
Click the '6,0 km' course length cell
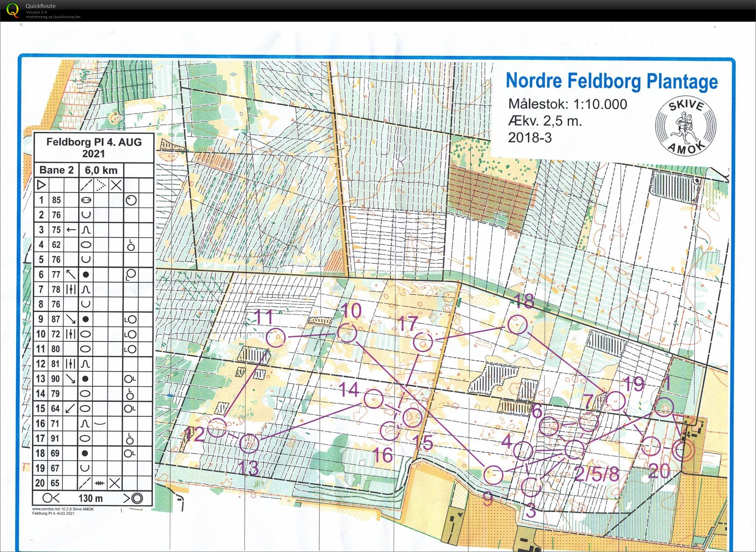tap(101, 170)
